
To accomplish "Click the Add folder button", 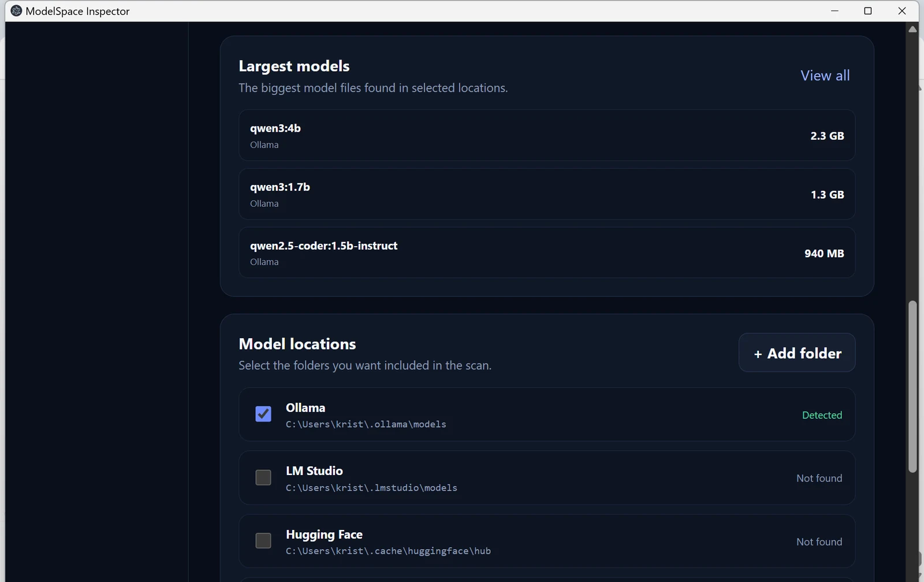I will tap(797, 353).
